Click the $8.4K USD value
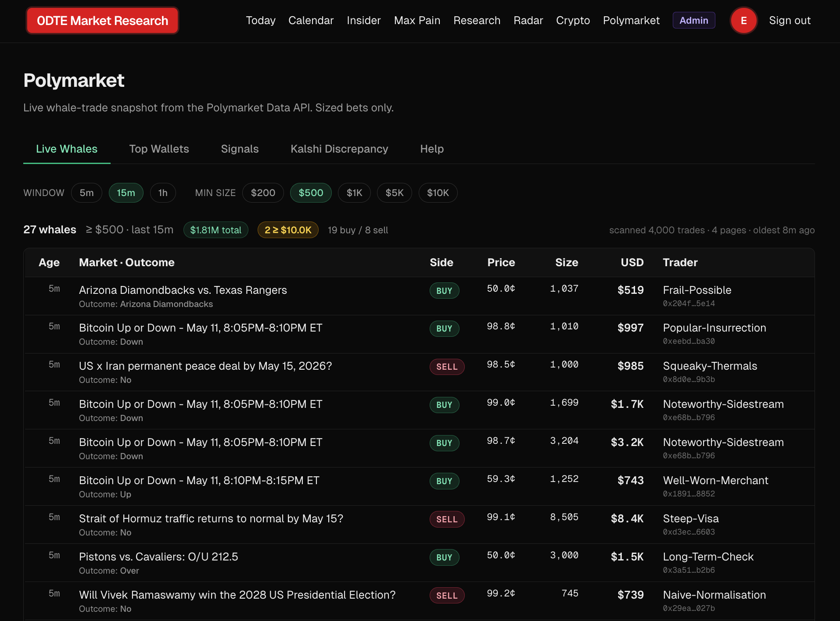The width and height of the screenshot is (840, 621). 627,519
